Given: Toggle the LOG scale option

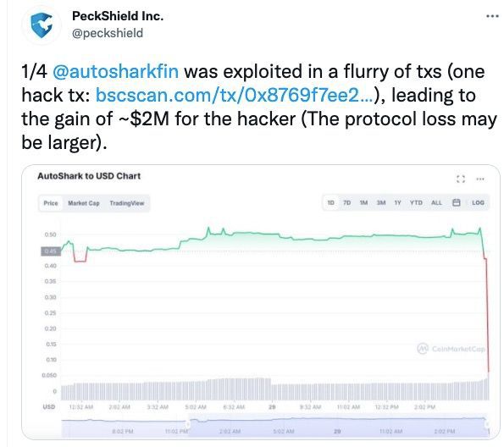Looking at the screenshot, I should click(478, 203).
